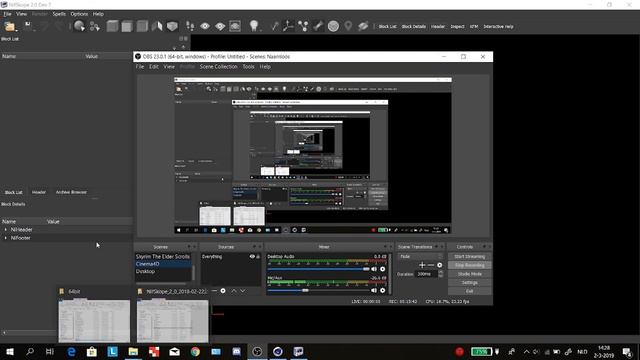Click the eraser-like icon at toolbar end
Screen dimensions: 640x360
[x=363, y=26]
